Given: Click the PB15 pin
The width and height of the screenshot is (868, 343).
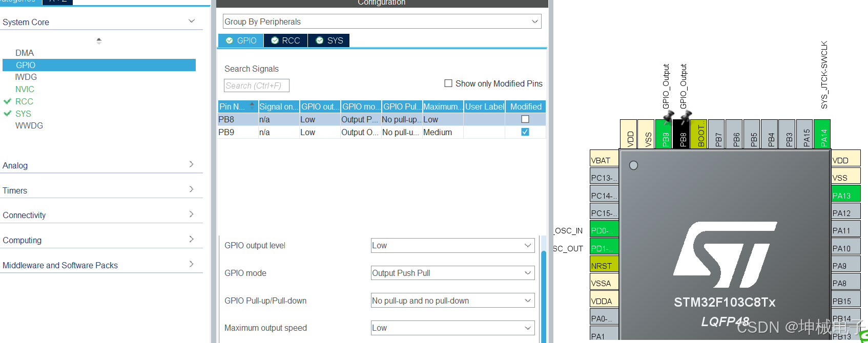Looking at the screenshot, I should pyautogui.click(x=846, y=299).
